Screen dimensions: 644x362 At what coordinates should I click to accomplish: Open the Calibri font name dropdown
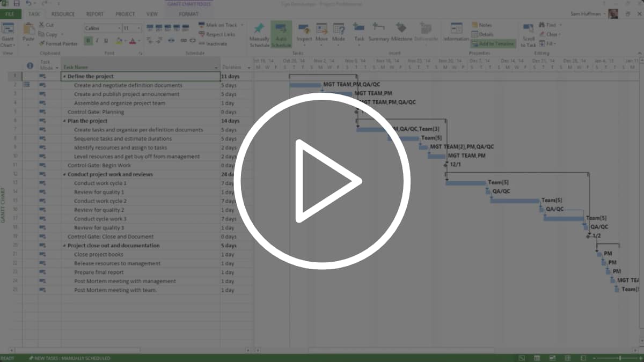coord(119,28)
